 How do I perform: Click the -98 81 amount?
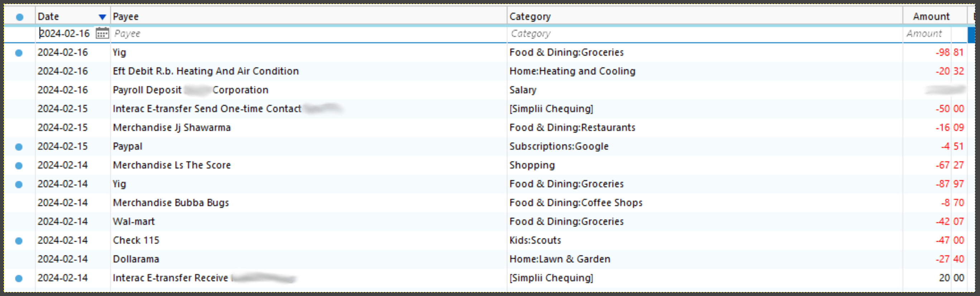[x=950, y=53]
